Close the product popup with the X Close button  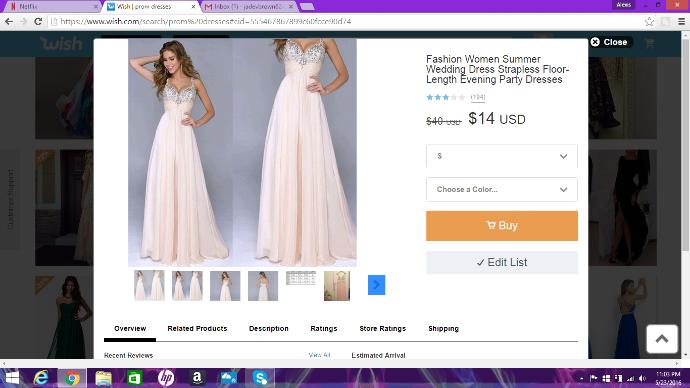click(609, 42)
